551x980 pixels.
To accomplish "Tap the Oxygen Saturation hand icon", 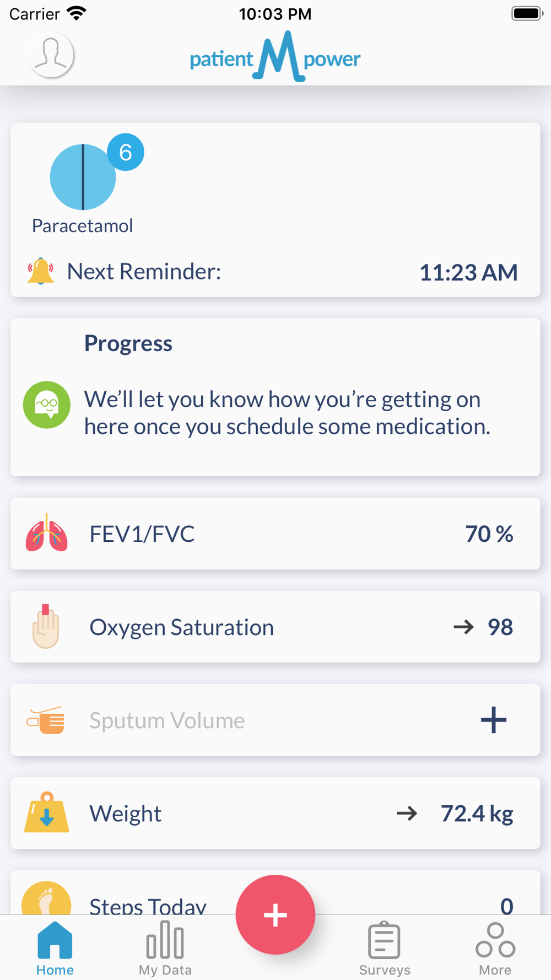I will [x=46, y=626].
